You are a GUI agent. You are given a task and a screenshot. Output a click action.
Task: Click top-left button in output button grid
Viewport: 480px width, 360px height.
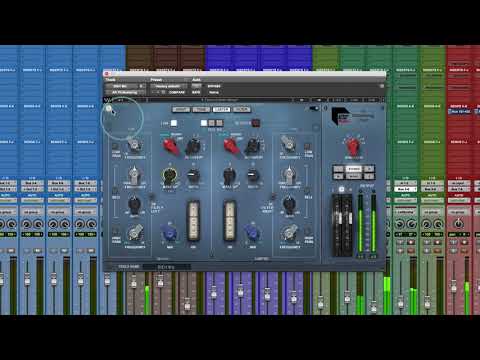pos(338,169)
